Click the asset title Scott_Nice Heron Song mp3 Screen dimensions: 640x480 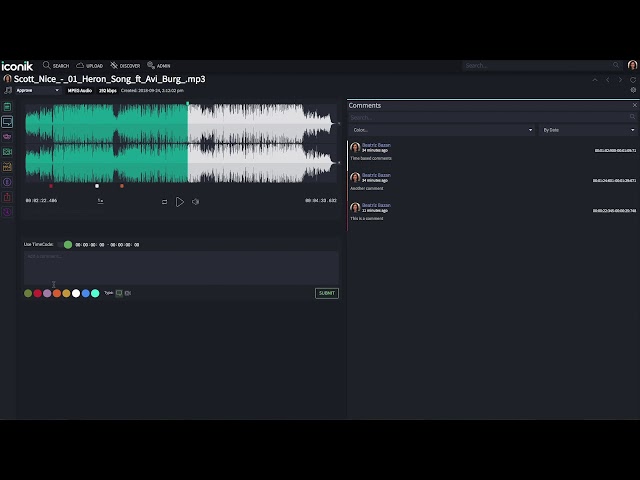(x=109, y=79)
